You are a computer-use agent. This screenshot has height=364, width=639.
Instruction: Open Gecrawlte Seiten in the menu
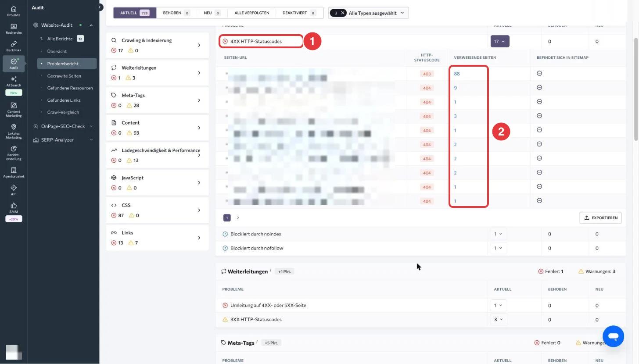point(64,76)
